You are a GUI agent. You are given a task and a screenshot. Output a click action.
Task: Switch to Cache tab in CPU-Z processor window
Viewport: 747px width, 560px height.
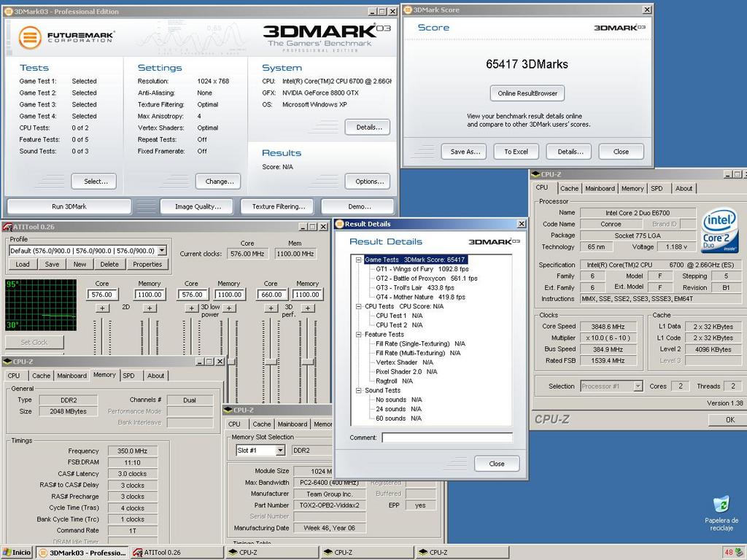tap(569, 189)
